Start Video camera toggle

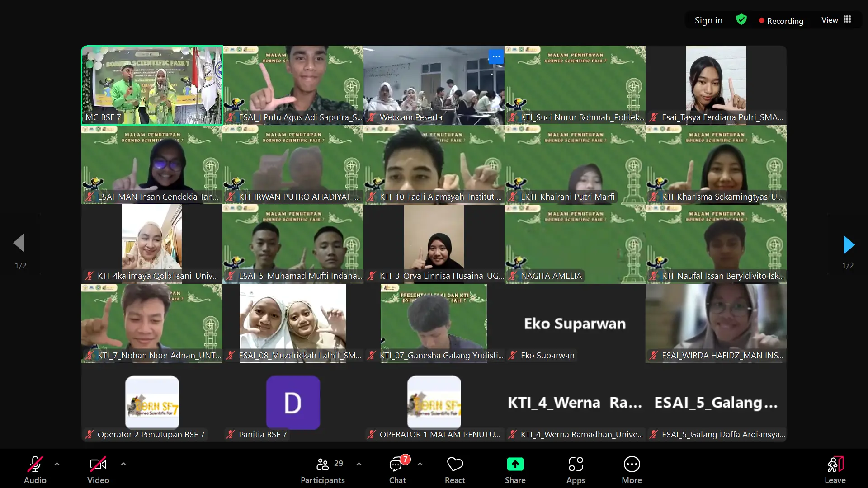98,465
